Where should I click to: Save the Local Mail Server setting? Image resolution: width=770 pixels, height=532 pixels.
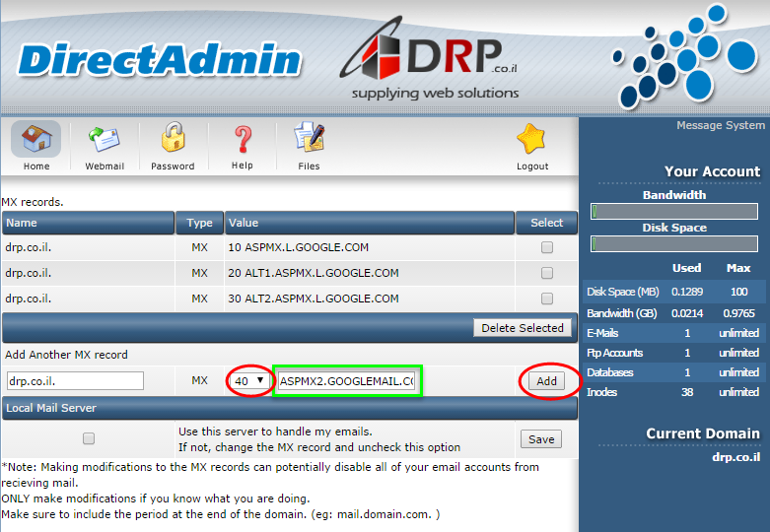[x=541, y=439]
